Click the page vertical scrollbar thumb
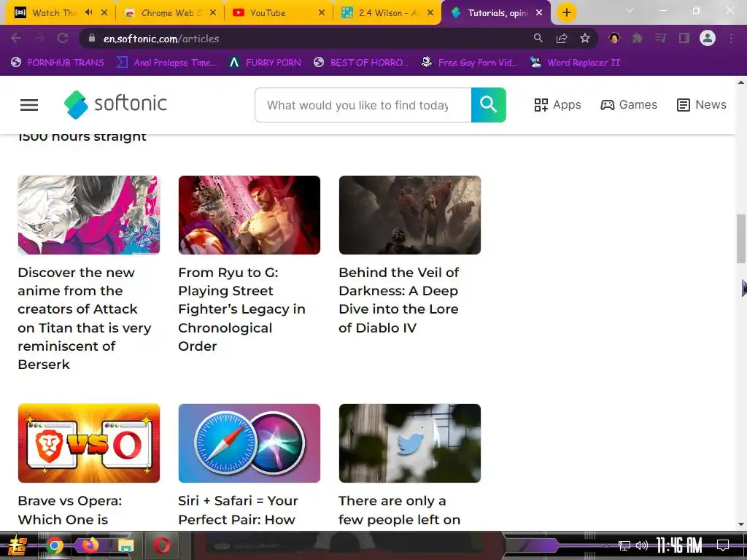Image resolution: width=747 pixels, height=560 pixels. 741,238
